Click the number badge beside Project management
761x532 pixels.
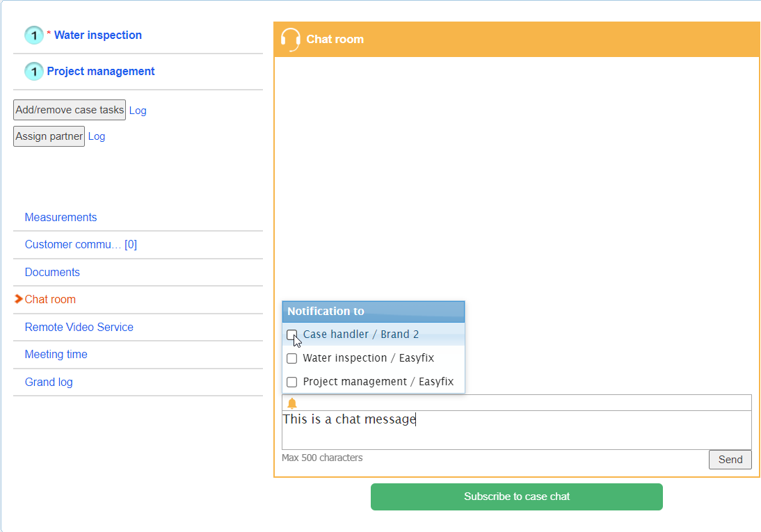click(x=34, y=72)
